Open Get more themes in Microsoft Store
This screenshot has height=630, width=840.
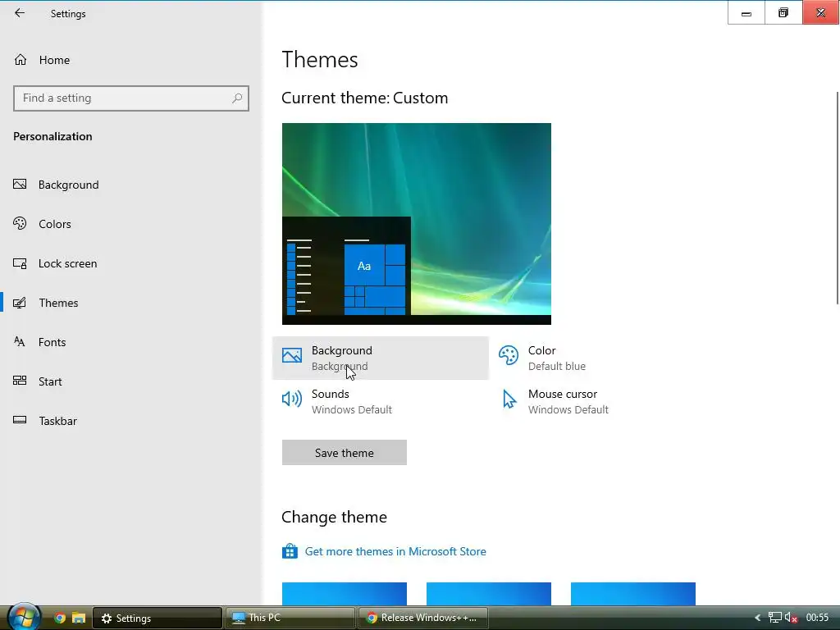click(395, 551)
